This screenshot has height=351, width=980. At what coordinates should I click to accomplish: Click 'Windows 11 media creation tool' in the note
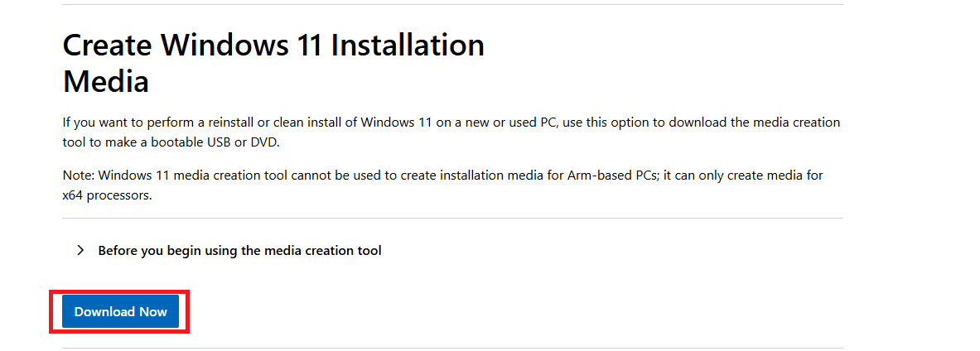[184, 175]
